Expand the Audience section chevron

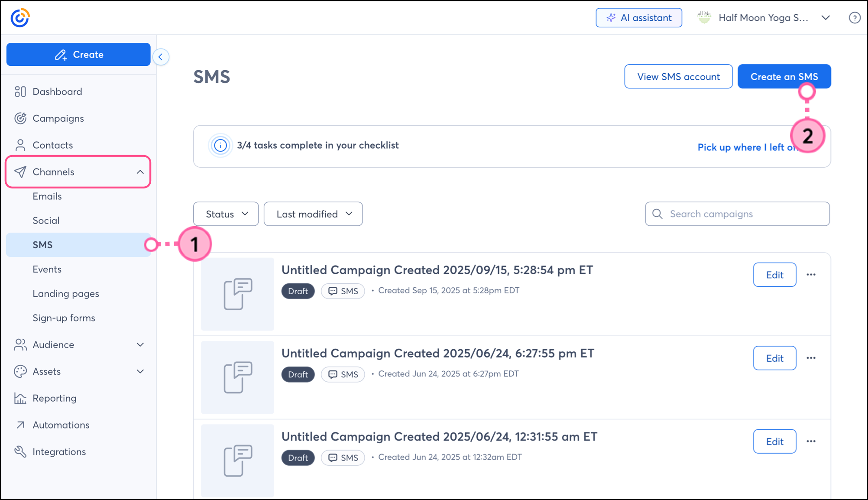140,344
